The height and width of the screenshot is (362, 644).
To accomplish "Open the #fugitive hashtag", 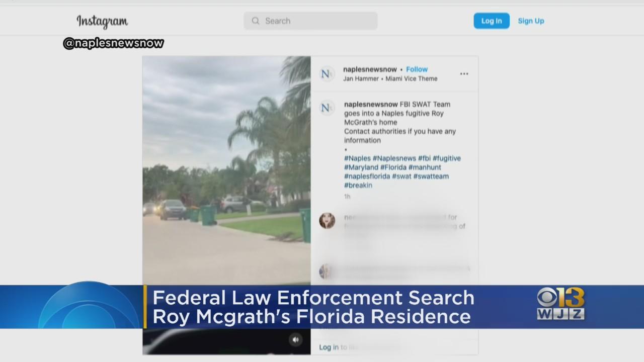I will (446, 158).
